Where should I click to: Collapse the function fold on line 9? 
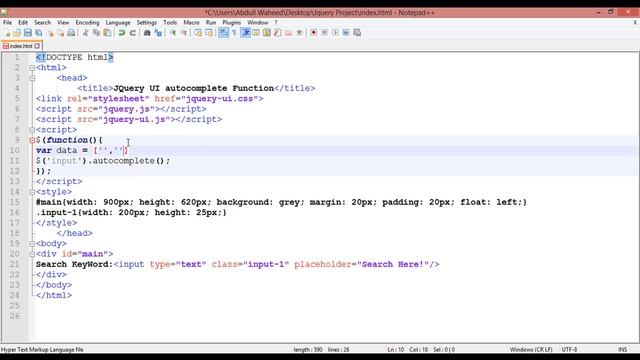(32, 140)
